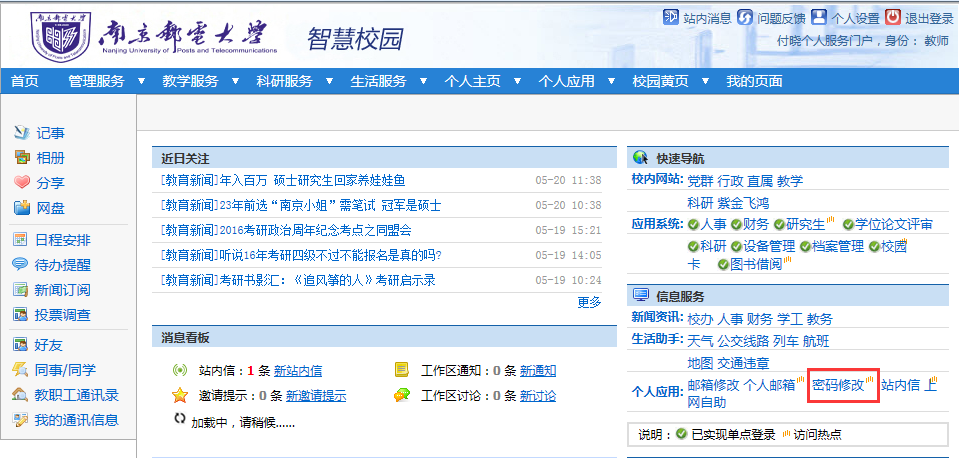Image resolution: width=959 pixels, height=458 pixels.
Task: Select 我的页面 in navigation bar
Action: (754, 81)
